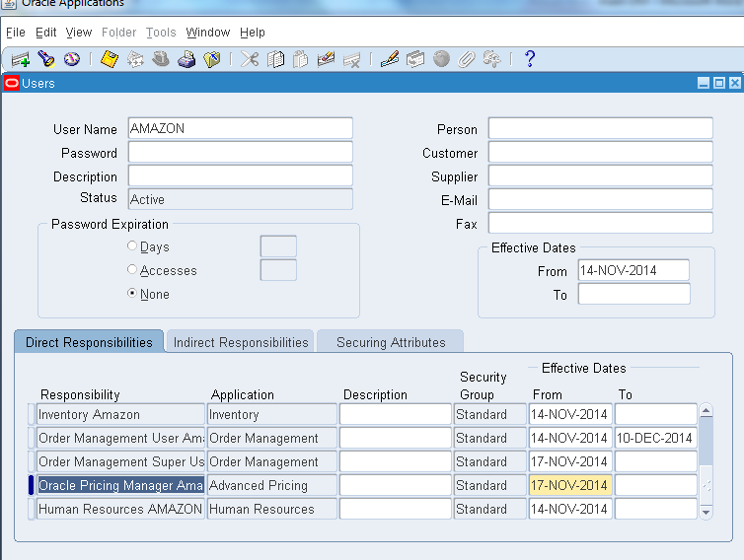This screenshot has width=744, height=560.
Task: Click the user Effective Dates From field
Action: [633, 270]
